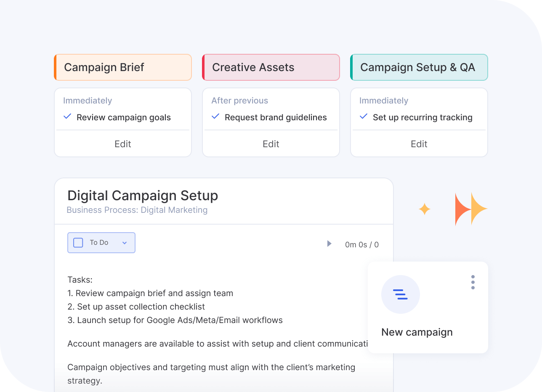Check the To Do status checkbox
Image resolution: width=542 pixels, height=392 pixels.
(78, 243)
